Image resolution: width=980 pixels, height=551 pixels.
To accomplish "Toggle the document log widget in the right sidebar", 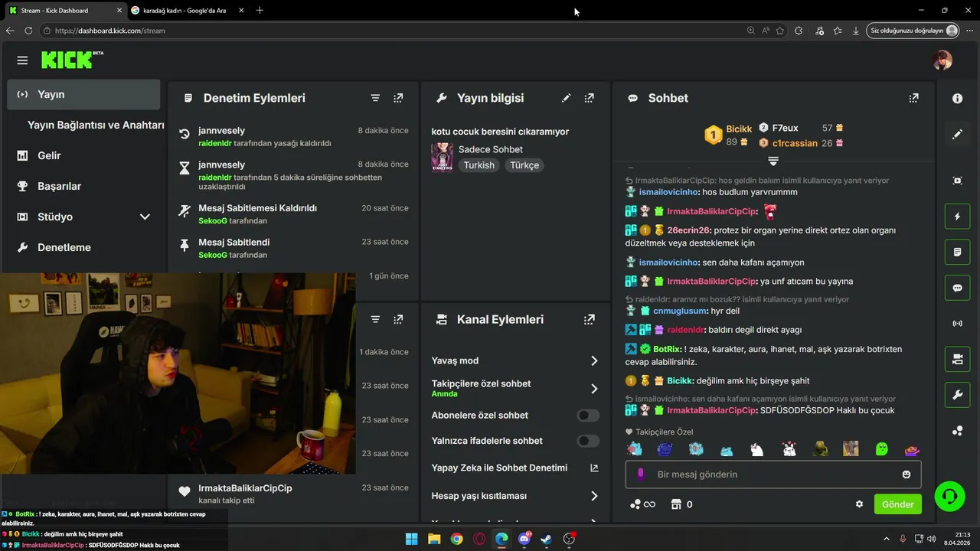I will click(x=957, y=252).
